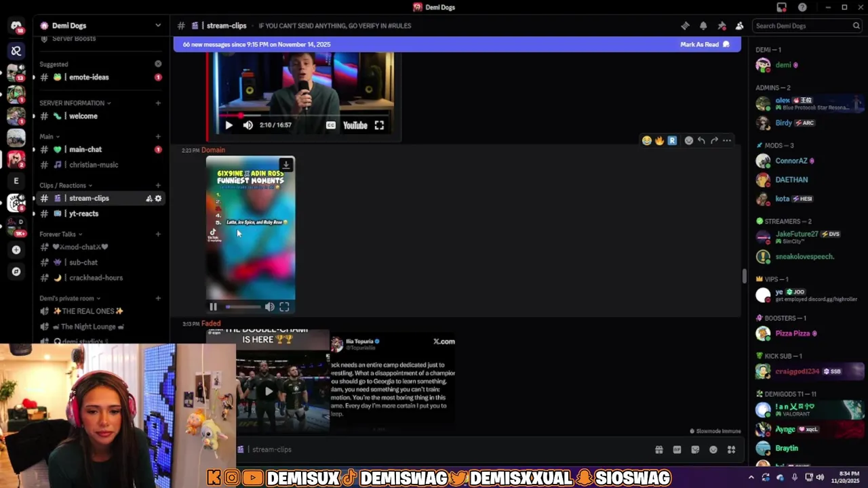The height and width of the screenshot is (488, 868).
Task: Open Help question mark icon
Action: (x=802, y=7)
